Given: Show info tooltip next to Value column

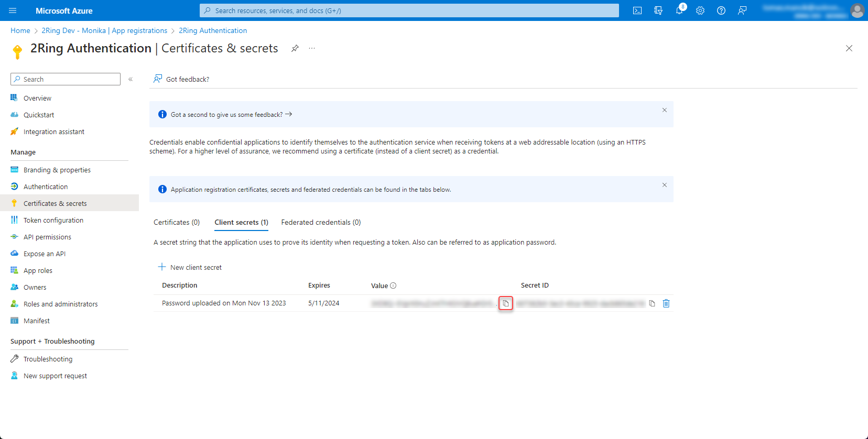Looking at the screenshot, I should [x=393, y=286].
